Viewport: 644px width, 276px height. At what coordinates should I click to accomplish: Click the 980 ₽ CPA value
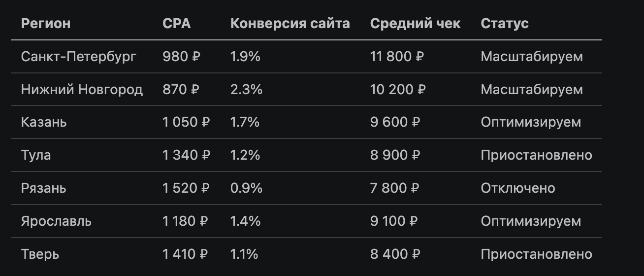tap(181, 57)
